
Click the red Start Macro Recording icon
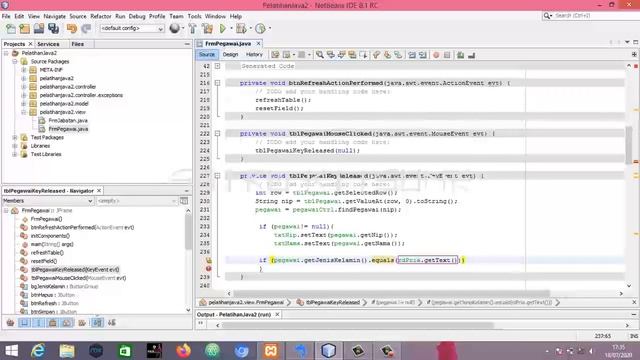tap(436, 55)
